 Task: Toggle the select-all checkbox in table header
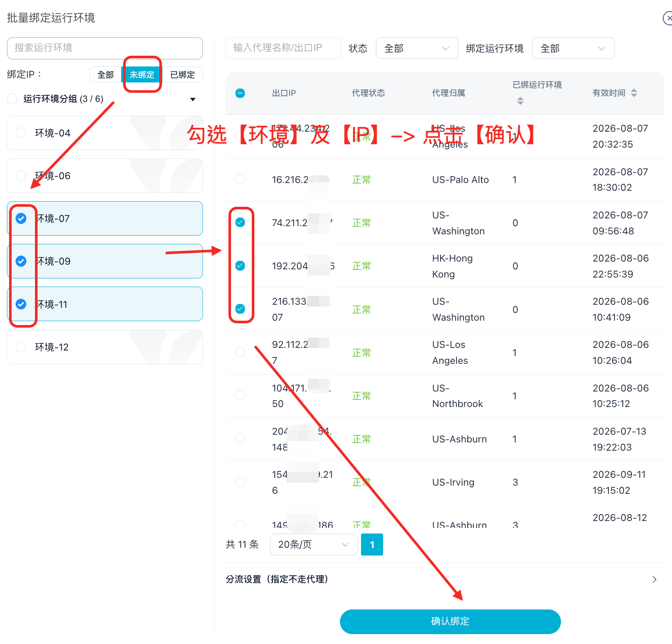click(x=240, y=93)
